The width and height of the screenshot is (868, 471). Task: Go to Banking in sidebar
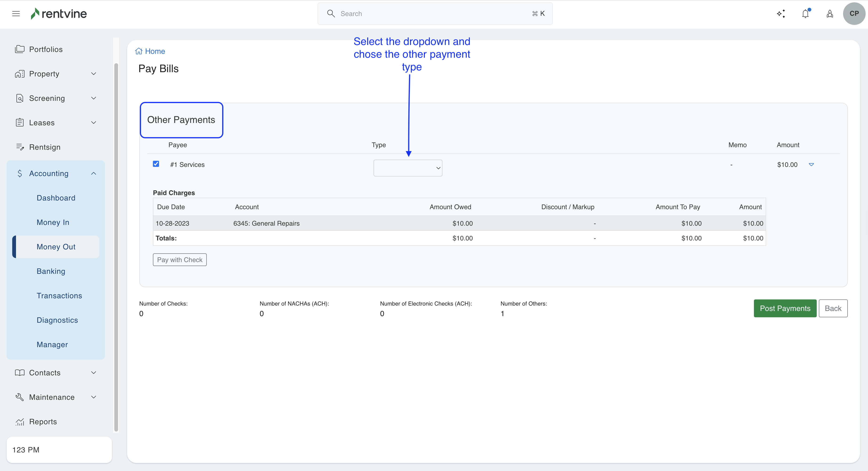tap(51, 271)
